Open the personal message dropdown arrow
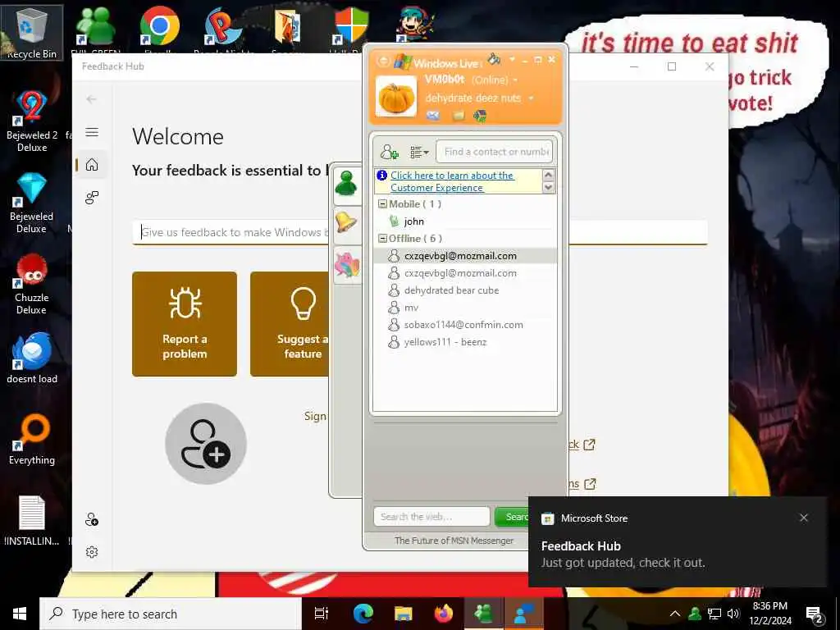This screenshot has width=840, height=630. click(x=531, y=98)
